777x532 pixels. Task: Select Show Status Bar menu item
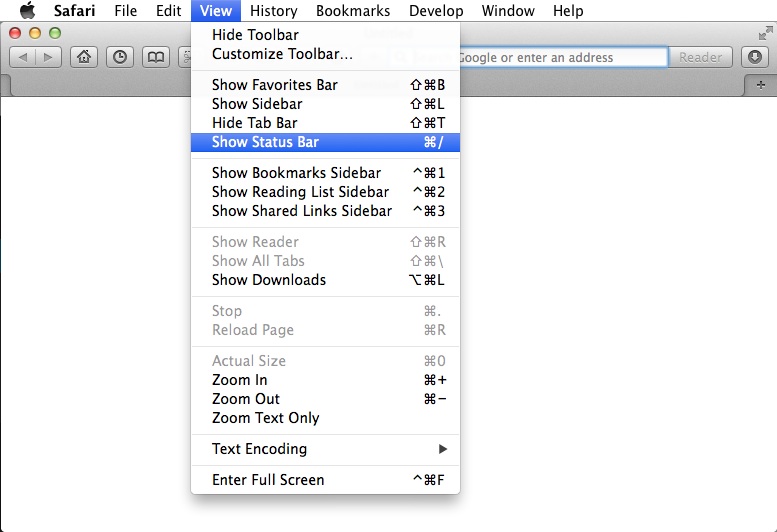click(x=265, y=142)
